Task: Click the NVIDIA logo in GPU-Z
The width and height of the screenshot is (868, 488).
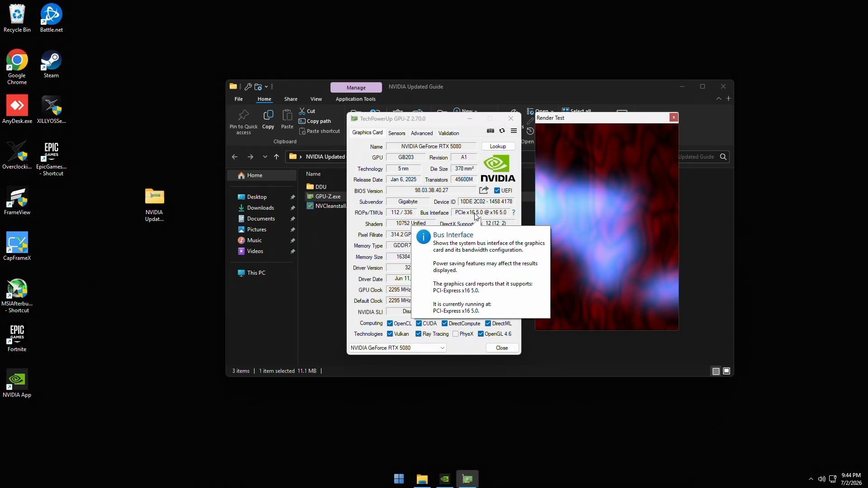Action: pos(498,168)
